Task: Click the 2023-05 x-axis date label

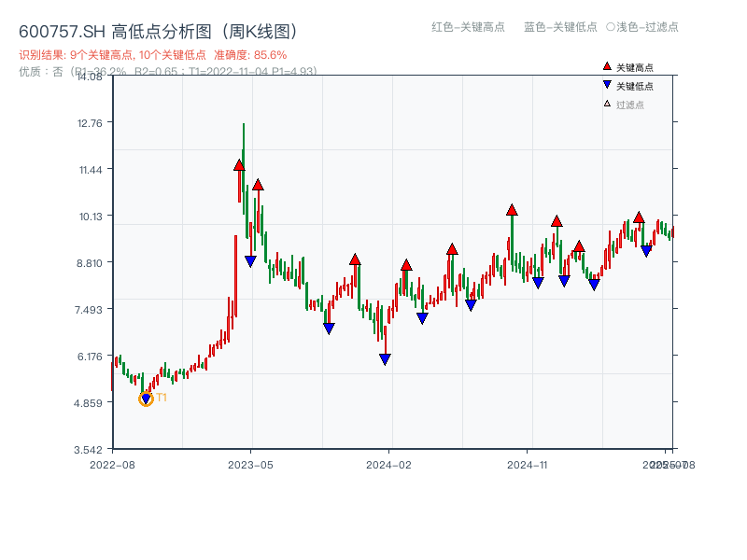Action: point(250,465)
